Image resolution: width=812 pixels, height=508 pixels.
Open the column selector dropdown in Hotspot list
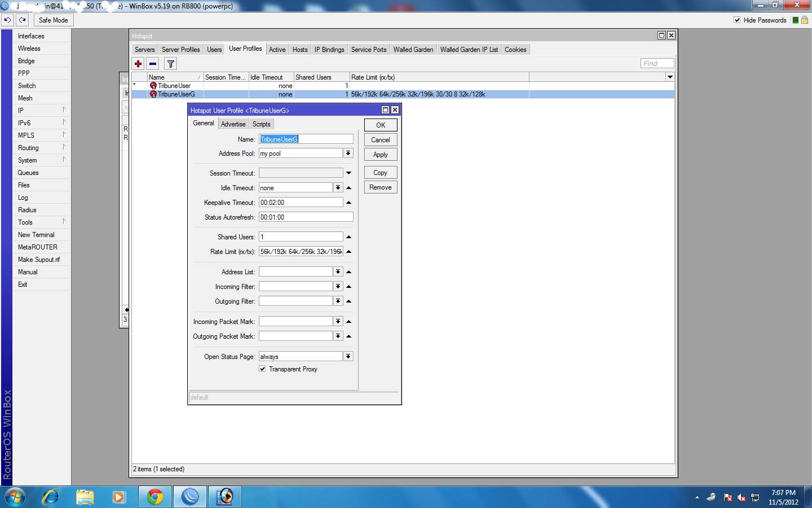[670, 77]
